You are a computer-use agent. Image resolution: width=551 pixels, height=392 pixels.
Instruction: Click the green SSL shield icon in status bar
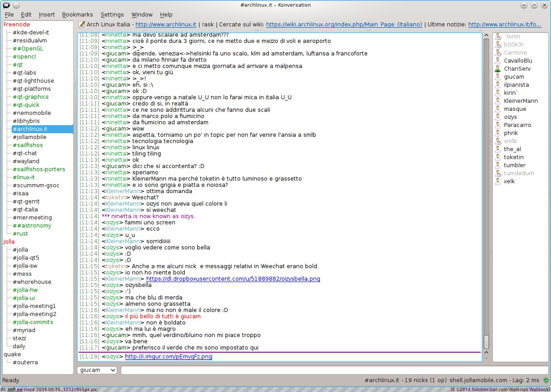[546, 380]
